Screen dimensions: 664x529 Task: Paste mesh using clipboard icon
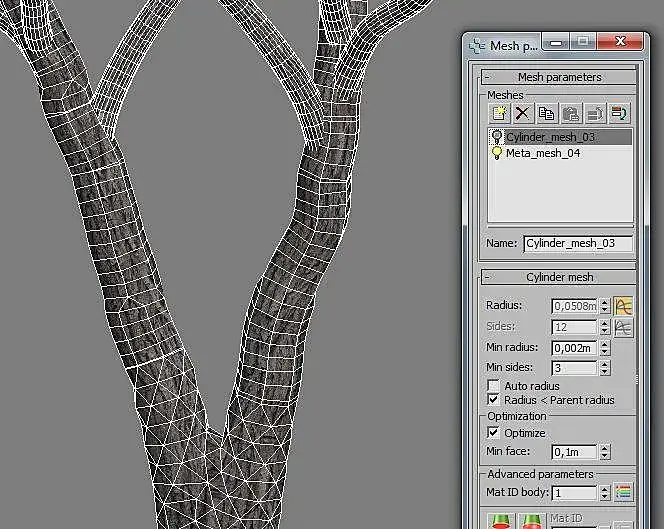tap(570, 114)
